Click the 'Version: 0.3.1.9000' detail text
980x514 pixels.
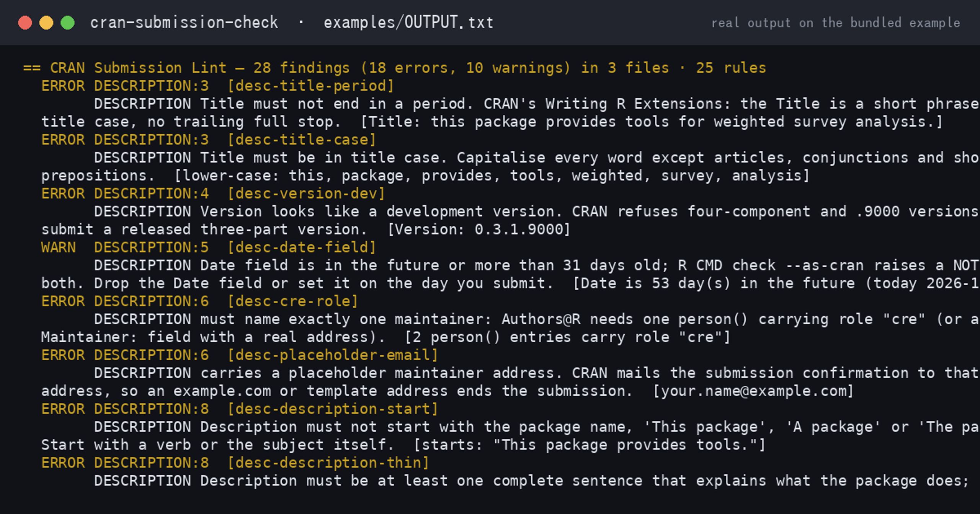coord(479,230)
